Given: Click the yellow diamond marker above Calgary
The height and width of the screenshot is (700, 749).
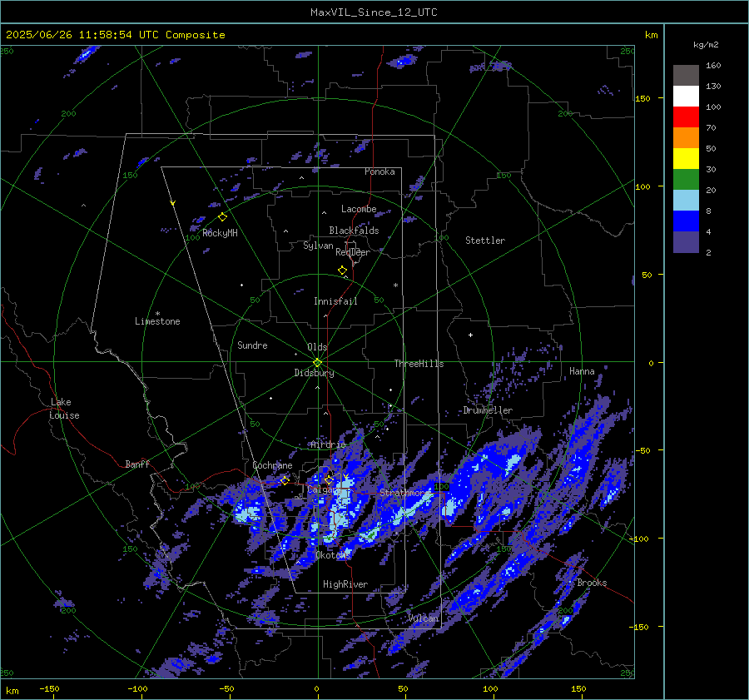Looking at the screenshot, I should click(329, 479).
